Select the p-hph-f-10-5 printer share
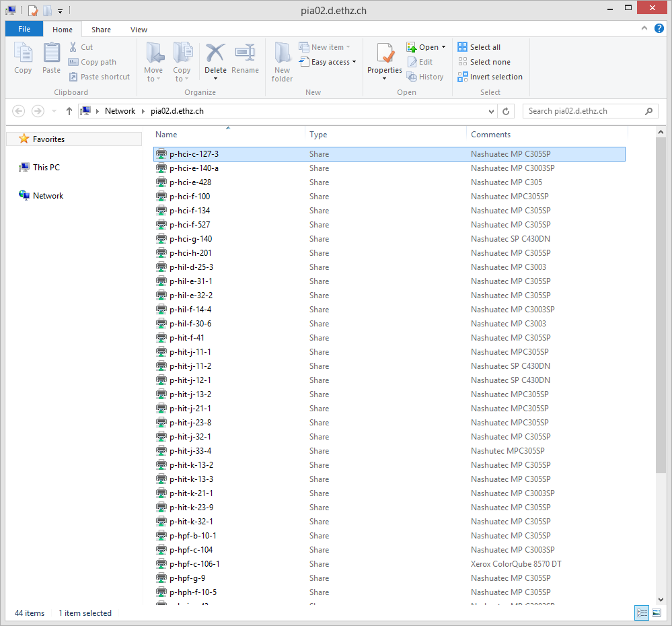672x626 pixels. pyautogui.click(x=389, y=592)
